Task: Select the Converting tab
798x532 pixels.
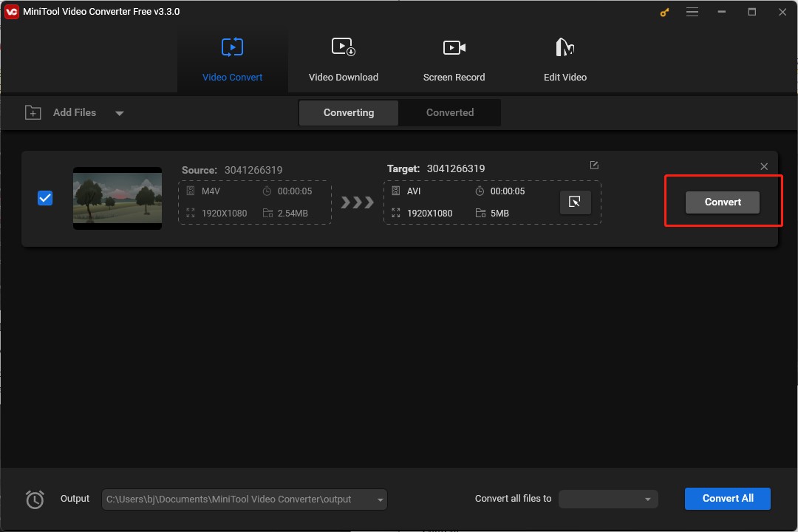Action: pyautogui.click(x=348, y=112)
